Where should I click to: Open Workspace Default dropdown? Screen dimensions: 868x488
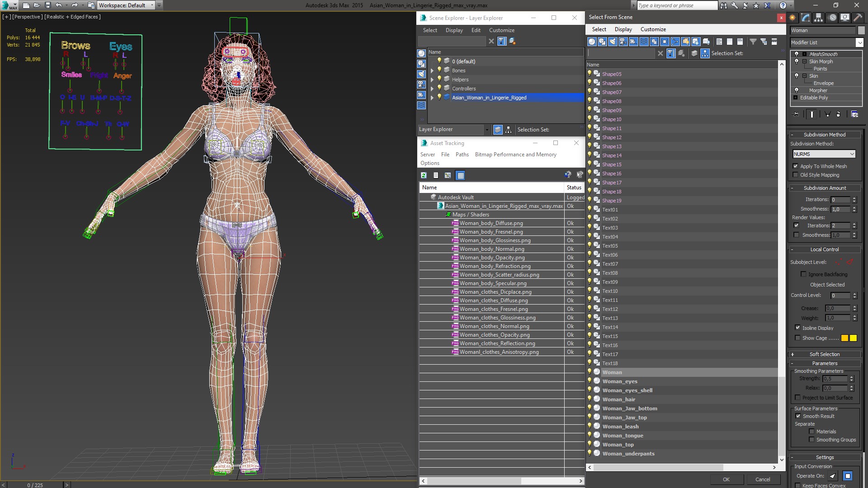[x=126, y=5]
